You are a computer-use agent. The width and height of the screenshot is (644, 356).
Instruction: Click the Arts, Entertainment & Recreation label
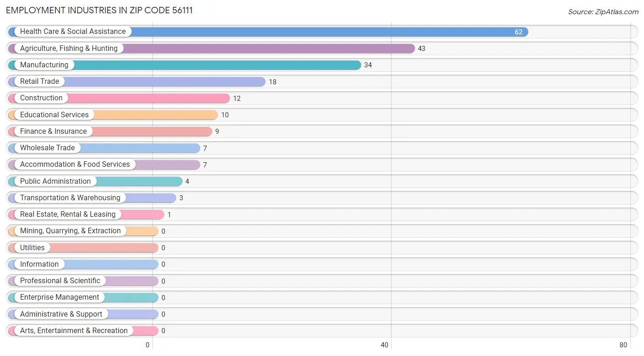pos(74,331)
